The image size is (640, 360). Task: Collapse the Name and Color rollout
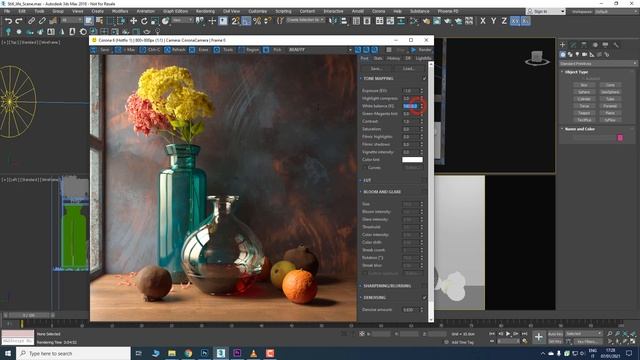pyautogui.click(x=562, y=129)
